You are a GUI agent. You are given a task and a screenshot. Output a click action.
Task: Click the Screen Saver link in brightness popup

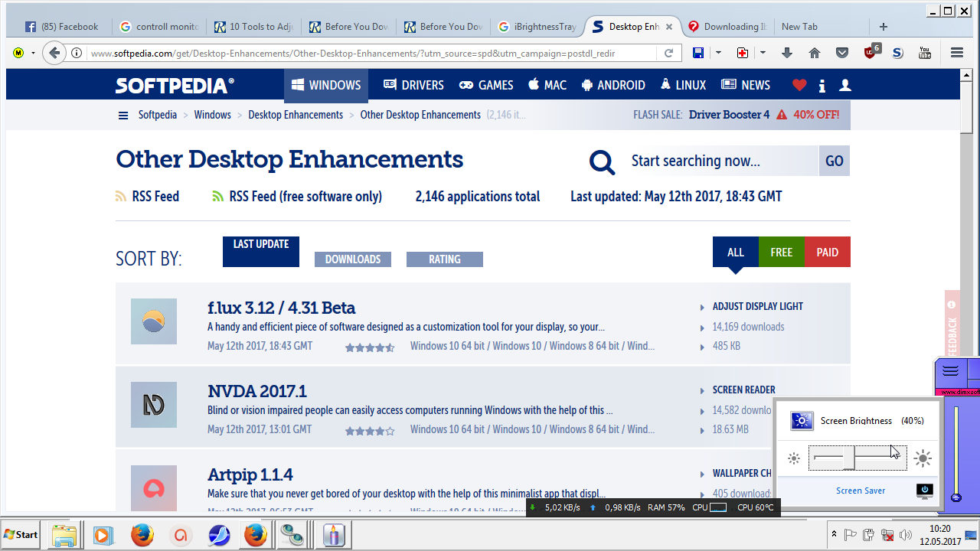861,491
